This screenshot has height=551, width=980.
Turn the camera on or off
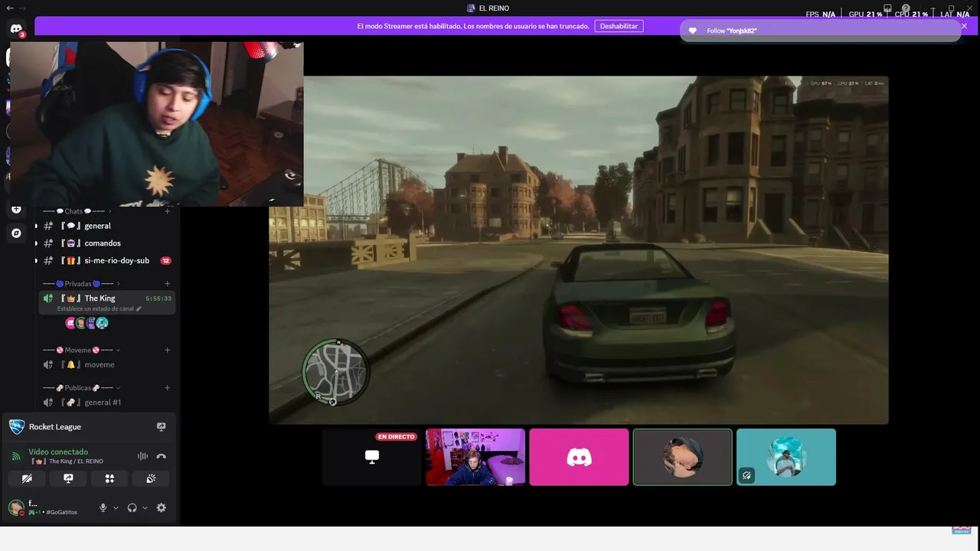tap(27, 478)
